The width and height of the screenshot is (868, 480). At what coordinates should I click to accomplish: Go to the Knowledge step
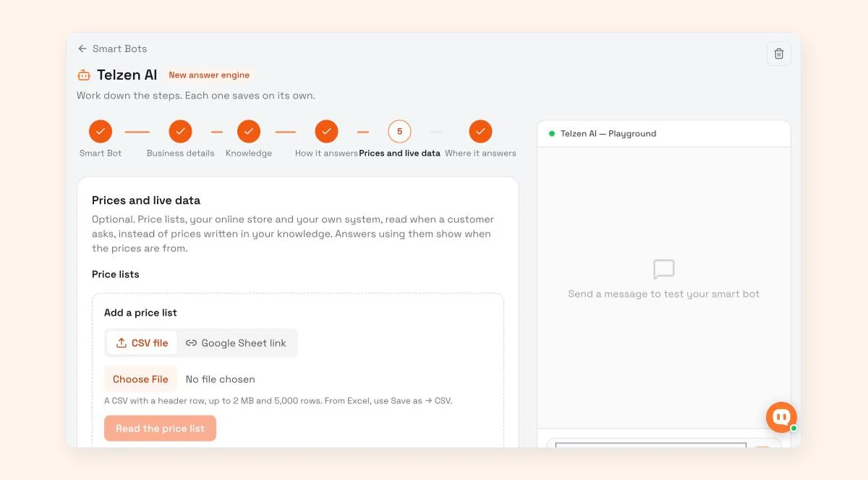coord(249,131)
